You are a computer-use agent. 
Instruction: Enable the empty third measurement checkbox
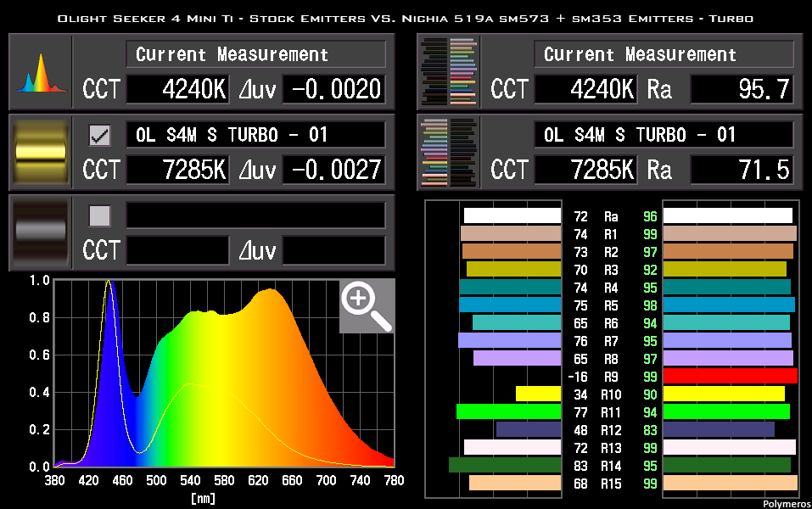[99, 215]
